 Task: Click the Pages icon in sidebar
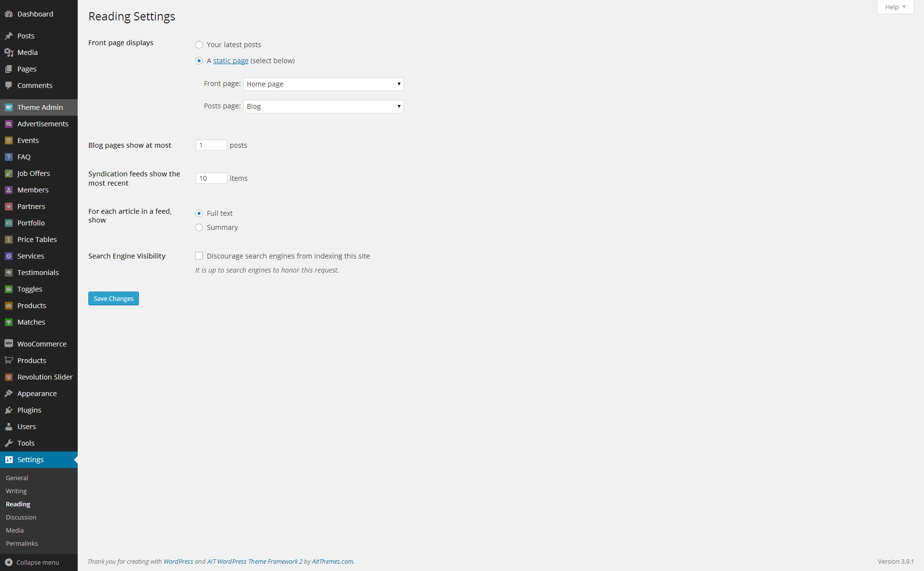point(9,69)
